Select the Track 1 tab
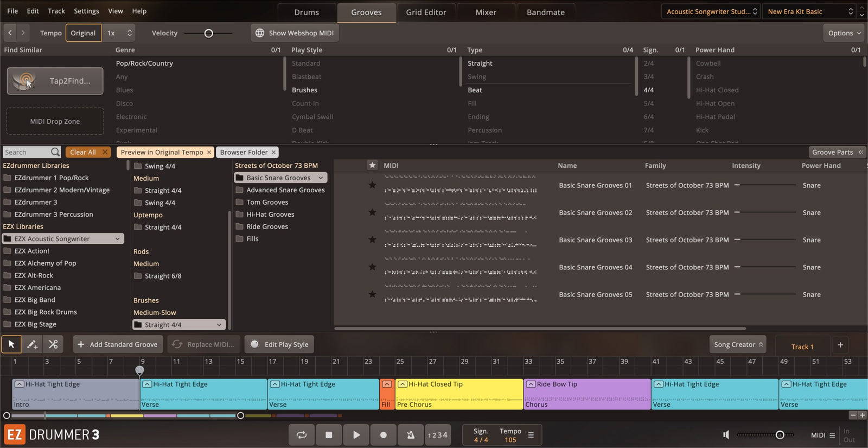Image resolution: width=868 pixels, height=448 pixels. click(802, 346)
